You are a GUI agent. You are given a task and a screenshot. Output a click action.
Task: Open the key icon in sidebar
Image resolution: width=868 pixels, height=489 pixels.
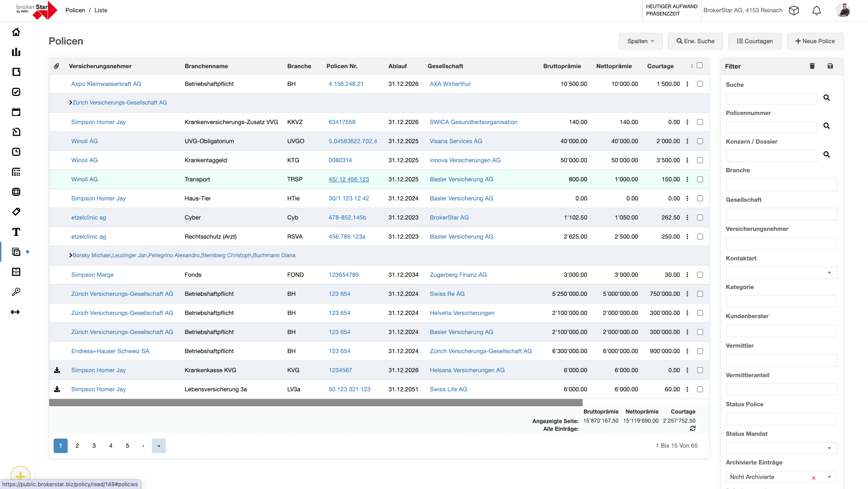(16, 292)
